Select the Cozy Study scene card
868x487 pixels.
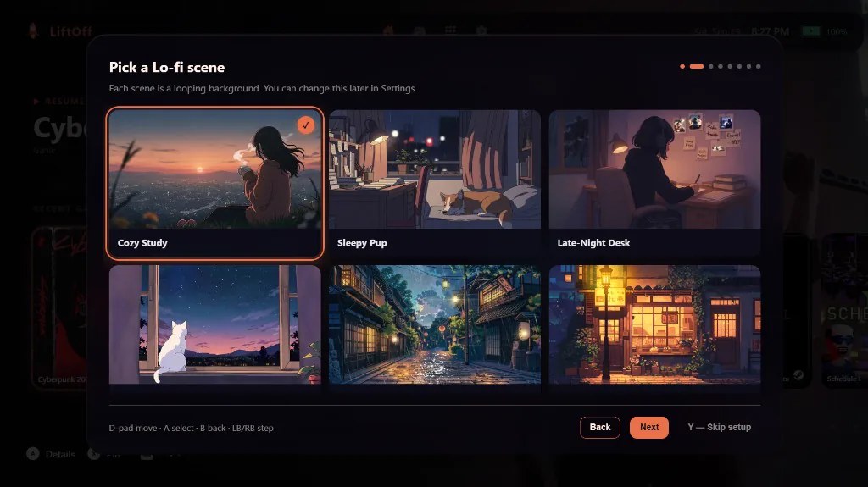[214, 183]
